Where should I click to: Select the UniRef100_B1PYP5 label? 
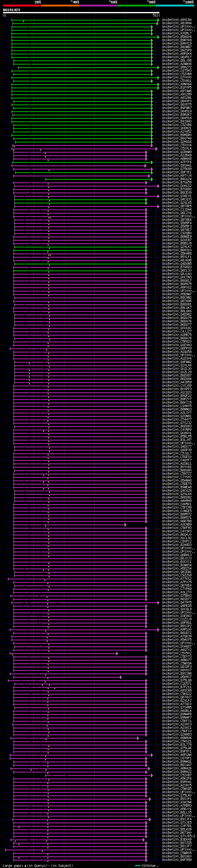click(x=177, y=88)
